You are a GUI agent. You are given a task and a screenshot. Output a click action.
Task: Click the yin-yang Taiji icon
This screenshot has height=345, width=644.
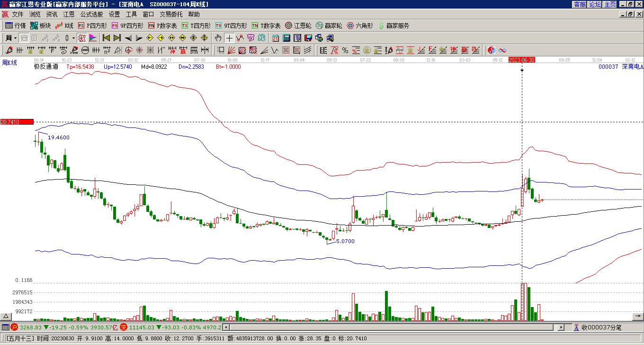pyautogui.click(x=492, y=50)
